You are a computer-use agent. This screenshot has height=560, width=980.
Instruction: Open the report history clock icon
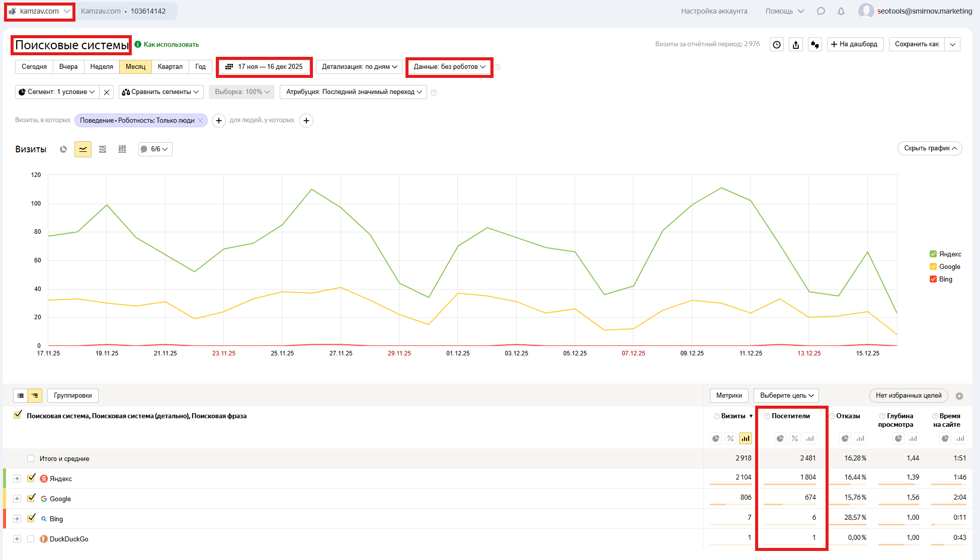[777, 44]
